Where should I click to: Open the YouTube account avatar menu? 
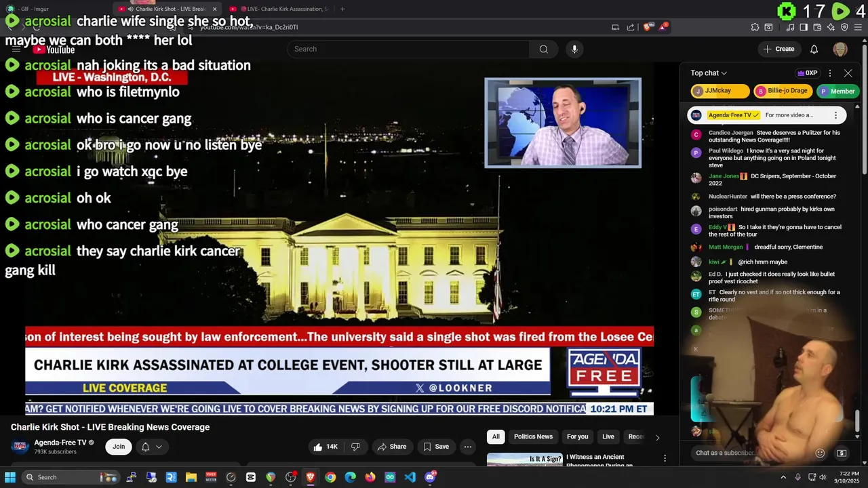(x=840, y=49)
